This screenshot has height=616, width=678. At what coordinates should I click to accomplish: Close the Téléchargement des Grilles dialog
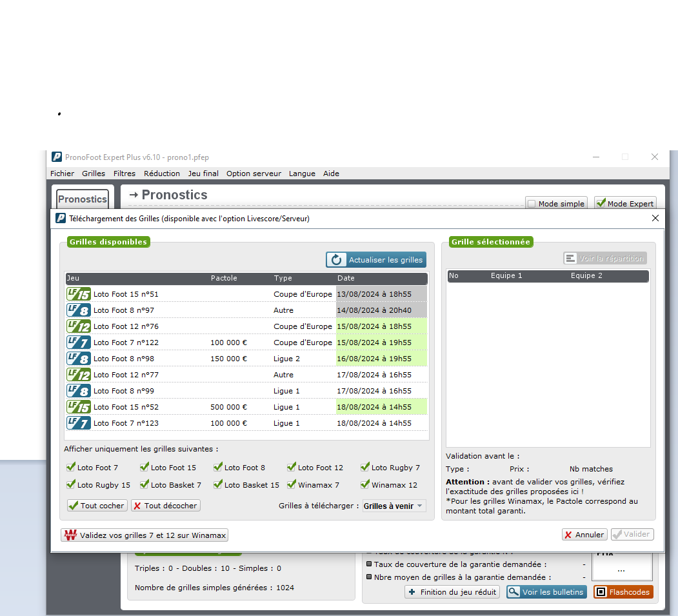click(655, 218)
